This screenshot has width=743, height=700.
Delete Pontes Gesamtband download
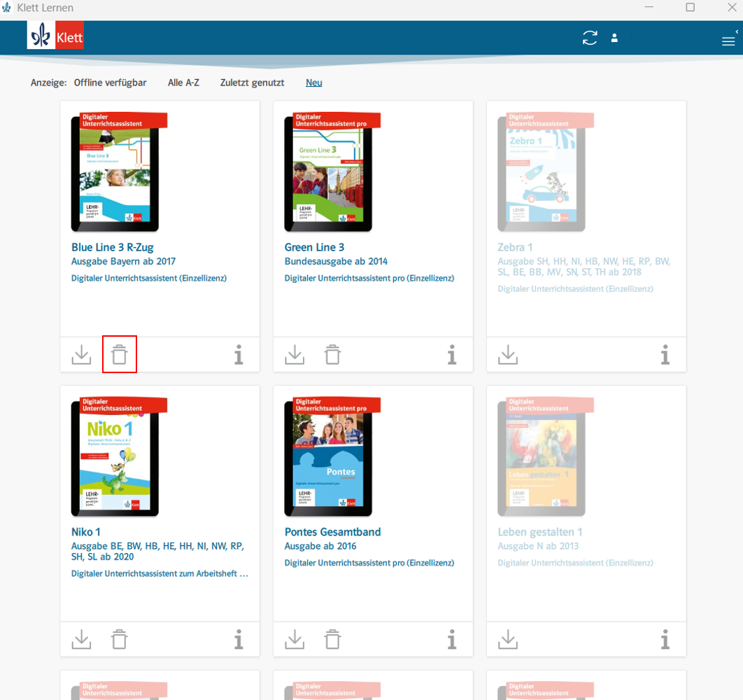pyautogui.click(x=332, y=639)
